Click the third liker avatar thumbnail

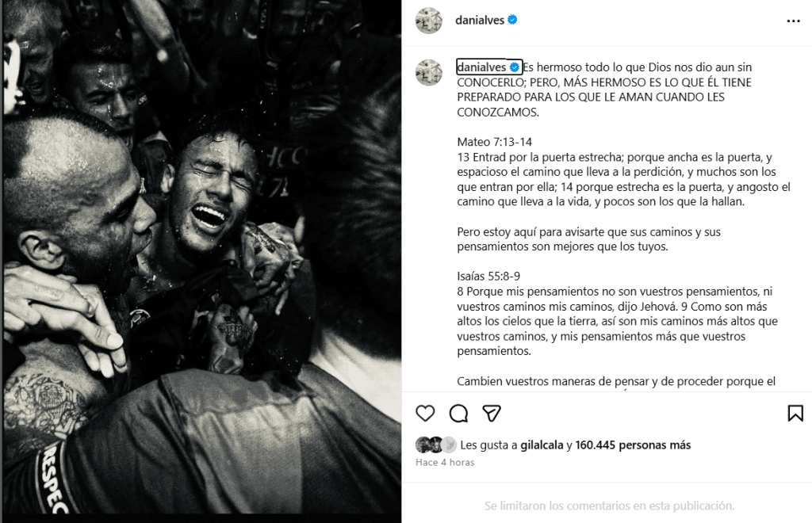[x=449, y=445]
